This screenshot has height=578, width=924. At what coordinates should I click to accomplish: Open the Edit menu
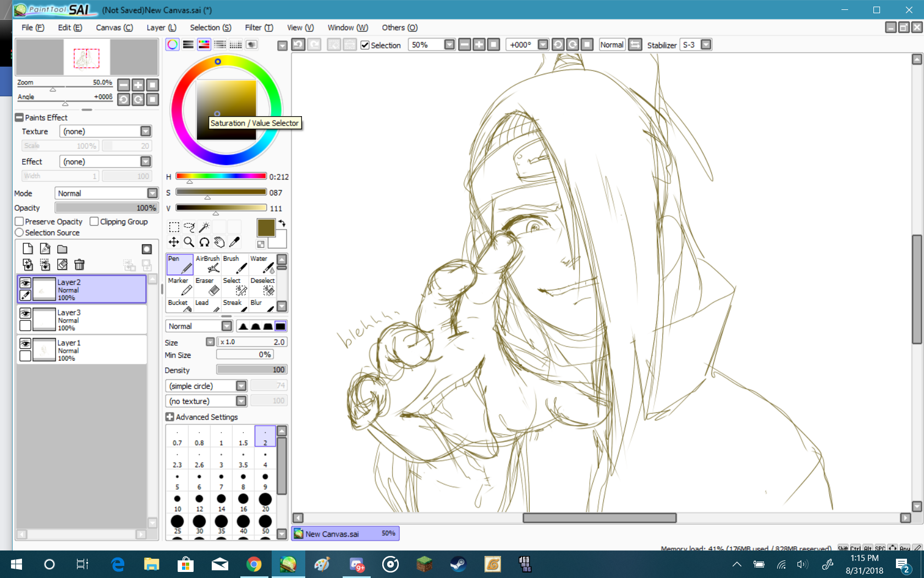[x=70, y=28]
